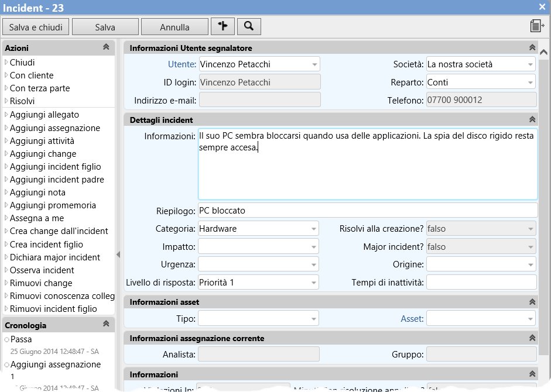The width and height of the screenshot is (551, 392).
Task: Select the Crea incident figlio action
Action: pos(46,245)
